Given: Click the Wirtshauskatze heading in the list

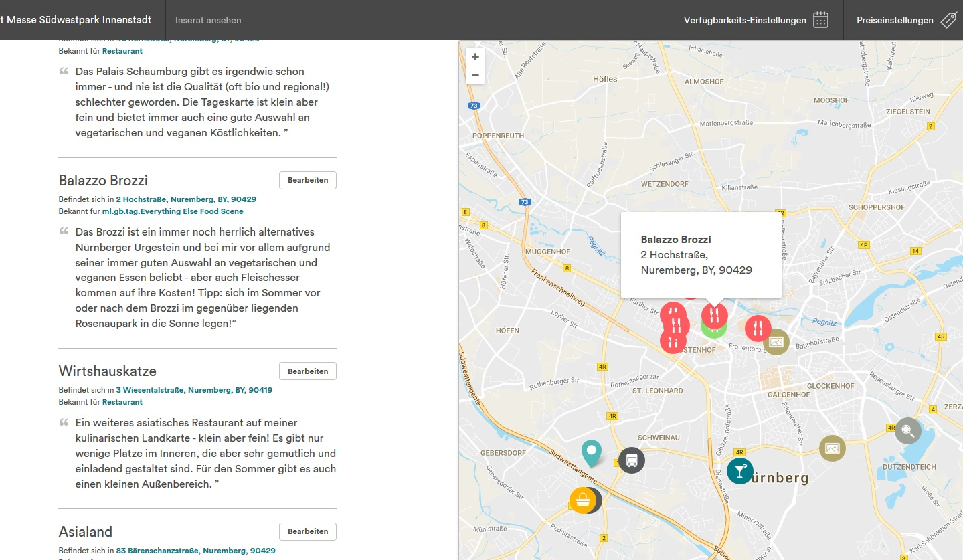Looking at the screenshot, I should pos(108,371).
